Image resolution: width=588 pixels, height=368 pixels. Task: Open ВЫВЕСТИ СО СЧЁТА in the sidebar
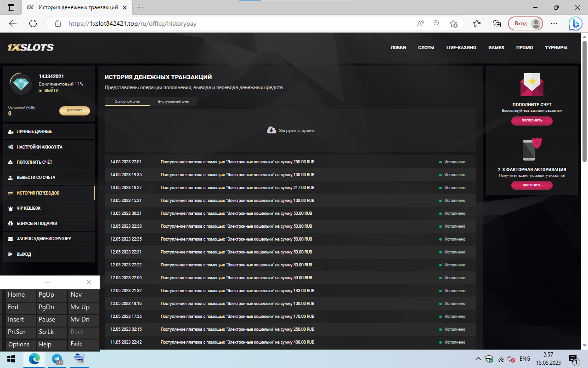click(49, 178)
